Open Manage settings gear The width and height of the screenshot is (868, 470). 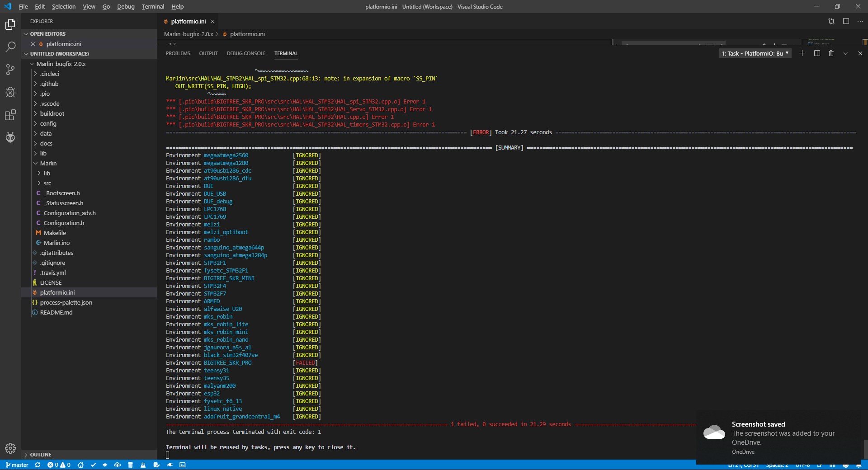pyautogui.click(x=10, y=448)
